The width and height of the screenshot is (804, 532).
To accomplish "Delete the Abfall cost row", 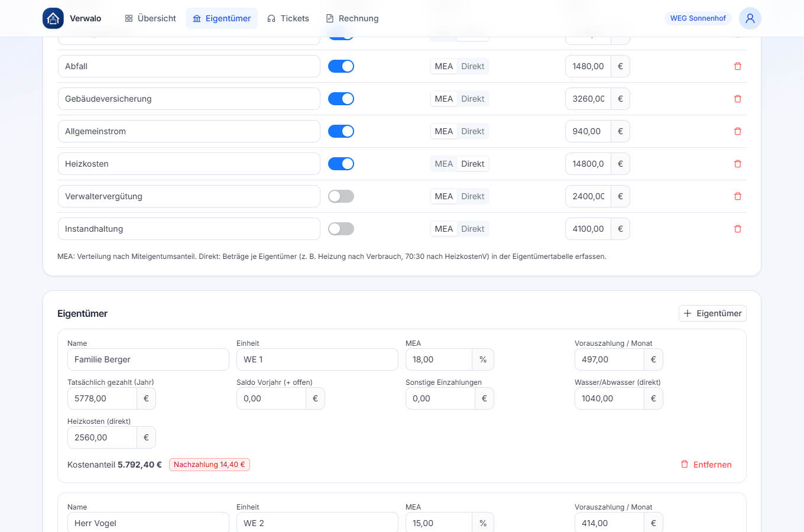I will [738, 66].
